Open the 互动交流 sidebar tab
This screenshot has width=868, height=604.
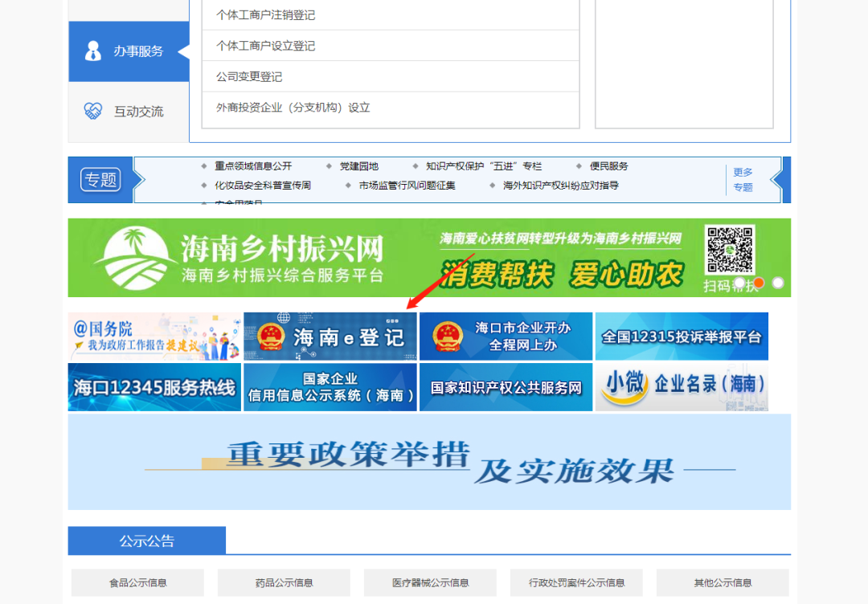coord(129,112)
